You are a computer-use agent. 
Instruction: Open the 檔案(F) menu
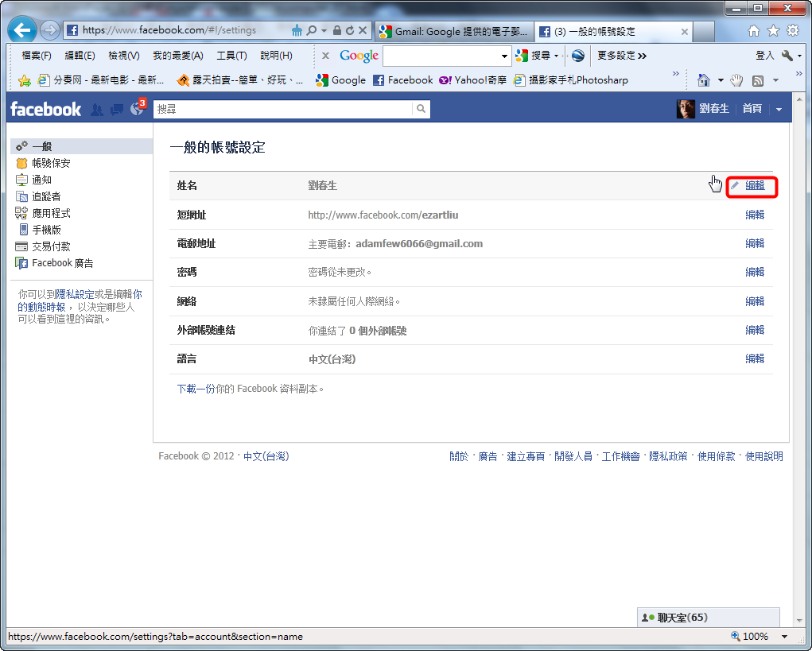37,56
